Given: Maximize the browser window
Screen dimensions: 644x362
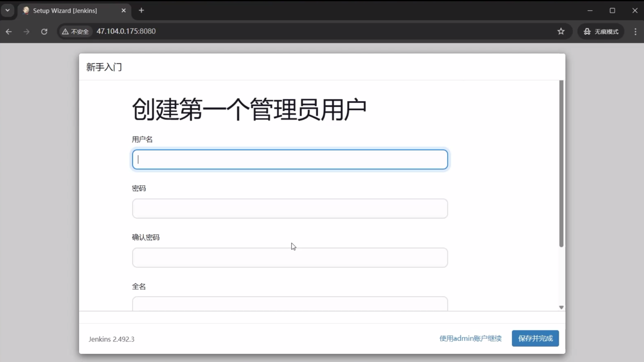Looking at the screenshot, I should [x=612, y=10].
